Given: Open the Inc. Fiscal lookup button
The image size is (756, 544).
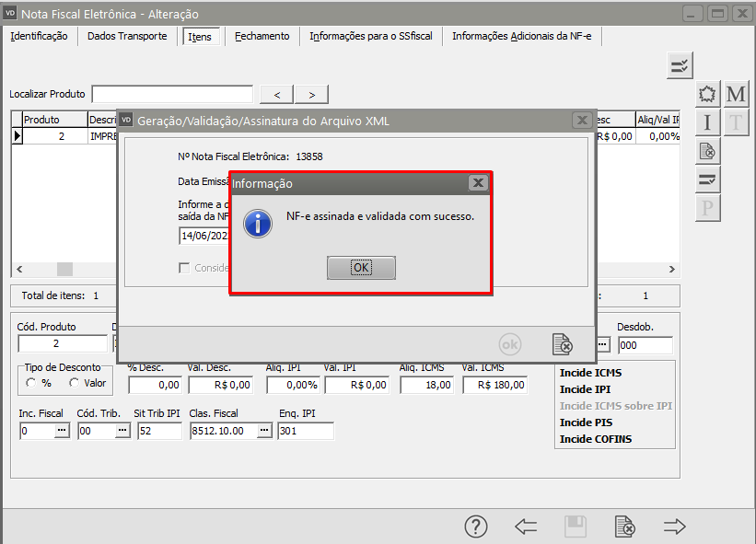Looking at the screenshot, I should (x=62, y=431).
